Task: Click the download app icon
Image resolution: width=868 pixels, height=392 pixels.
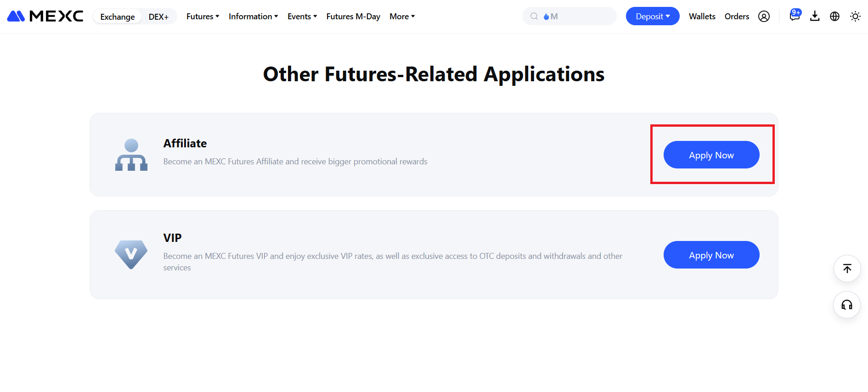Action: 815,17
